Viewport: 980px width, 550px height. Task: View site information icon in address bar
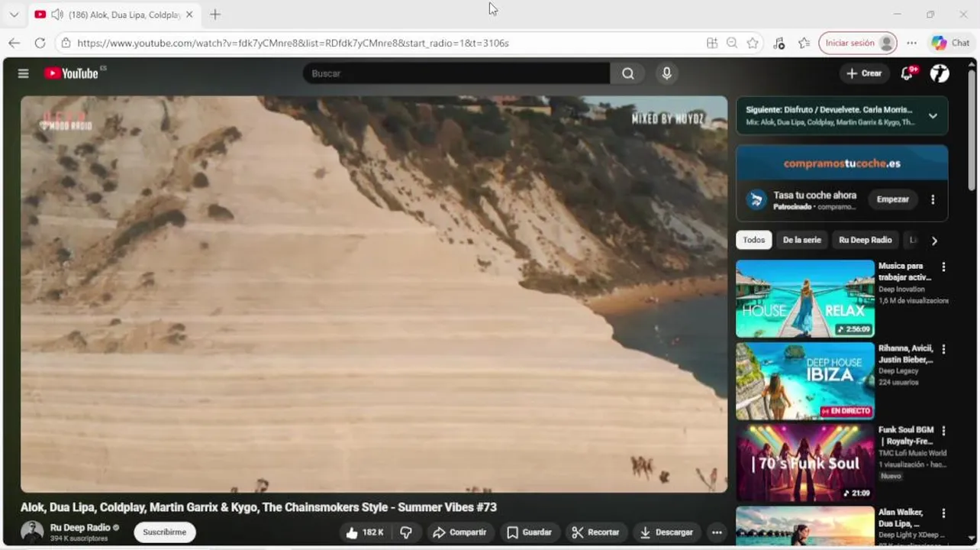(x=66, y=43)
